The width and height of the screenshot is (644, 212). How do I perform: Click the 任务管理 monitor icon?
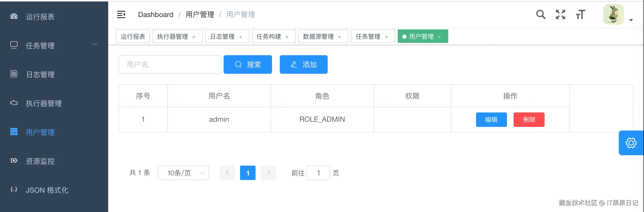click(x=14, y=45)
